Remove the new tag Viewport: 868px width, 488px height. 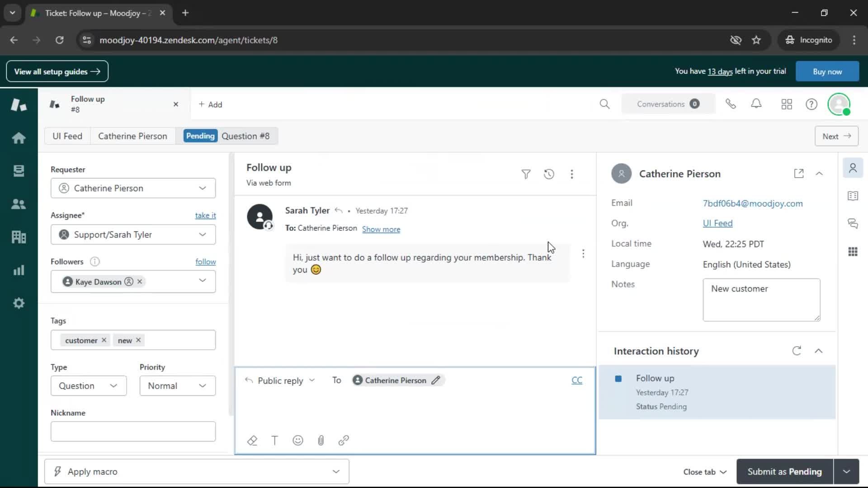[138, 340]
